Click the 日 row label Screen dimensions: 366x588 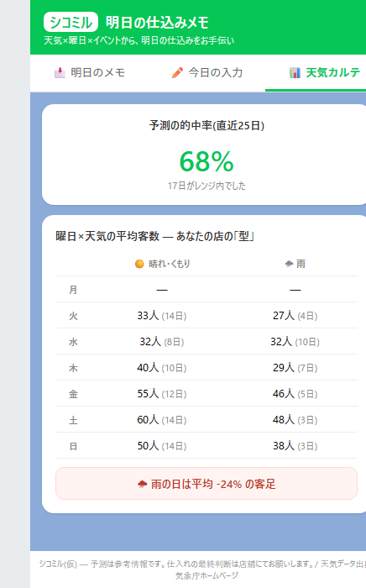[x=73, y=446]
